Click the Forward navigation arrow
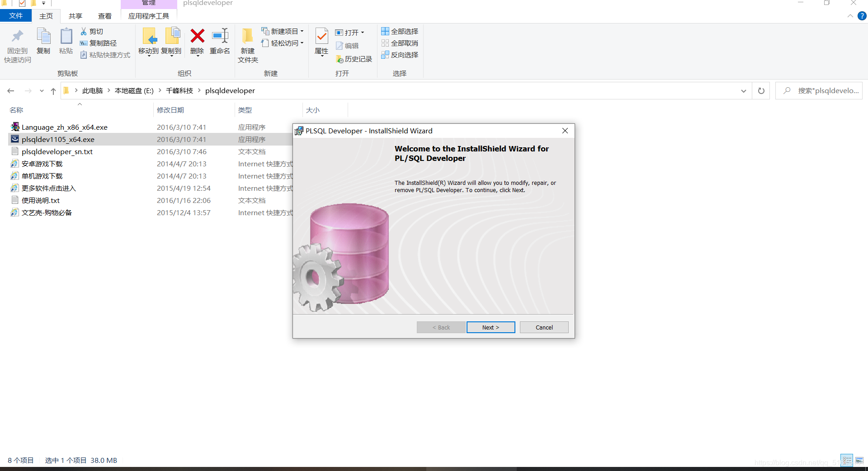 [x=28, y=91]
